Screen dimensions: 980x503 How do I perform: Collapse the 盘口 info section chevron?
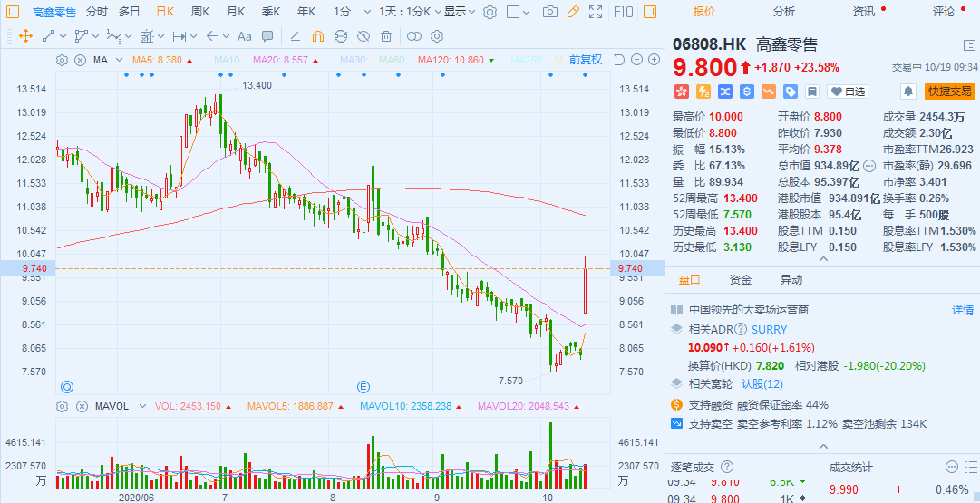point(823,446)
